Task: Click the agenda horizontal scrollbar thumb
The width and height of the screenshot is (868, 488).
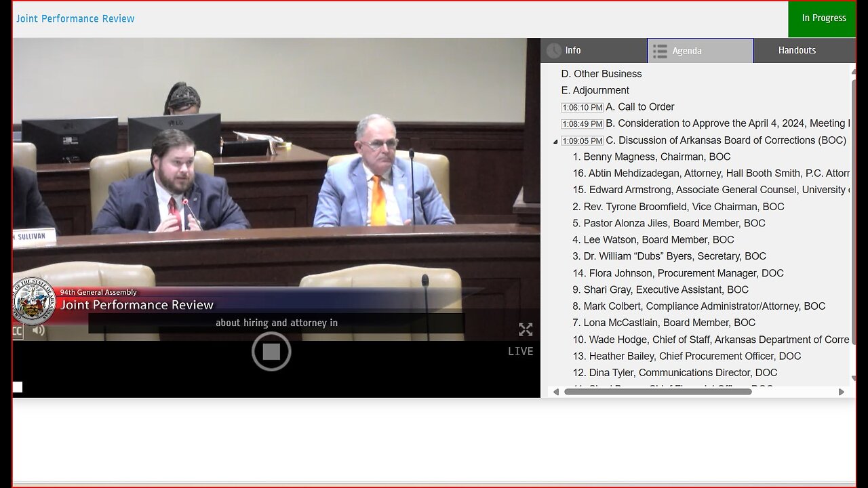Action: [658, 392]
